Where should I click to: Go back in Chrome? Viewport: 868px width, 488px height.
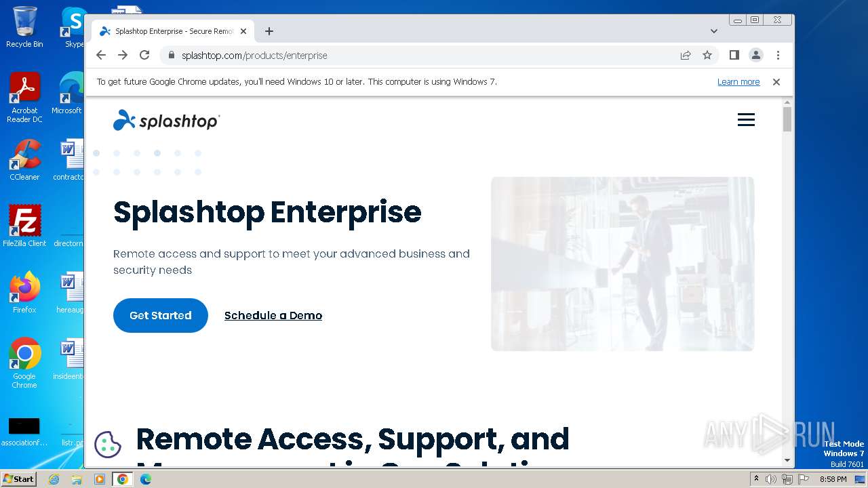pos(101,55)
